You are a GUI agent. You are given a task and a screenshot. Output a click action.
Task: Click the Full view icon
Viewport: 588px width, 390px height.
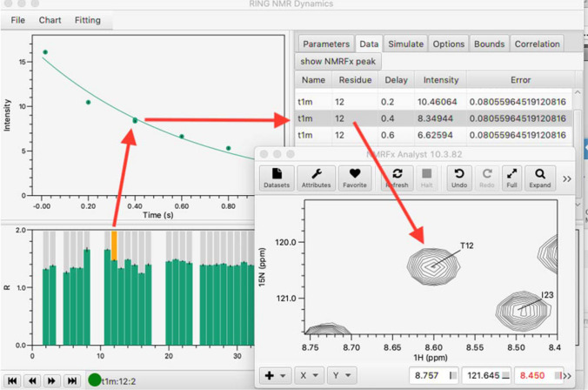511,178
